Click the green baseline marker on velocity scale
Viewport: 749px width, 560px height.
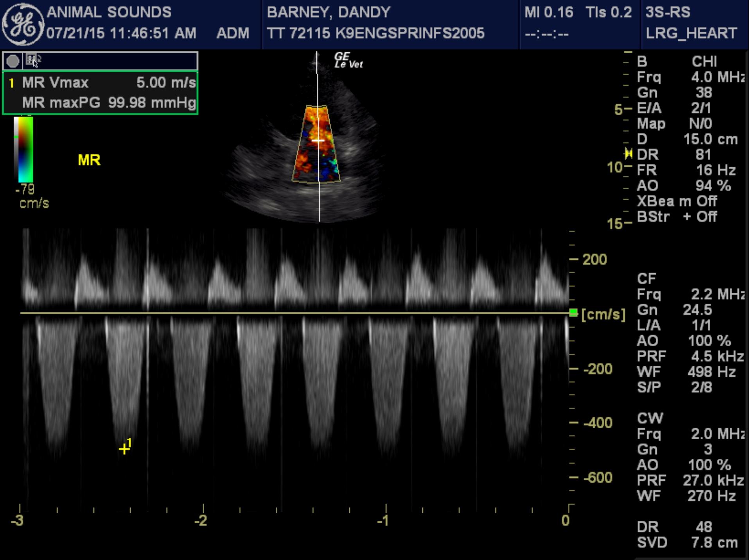click(573, 313)
